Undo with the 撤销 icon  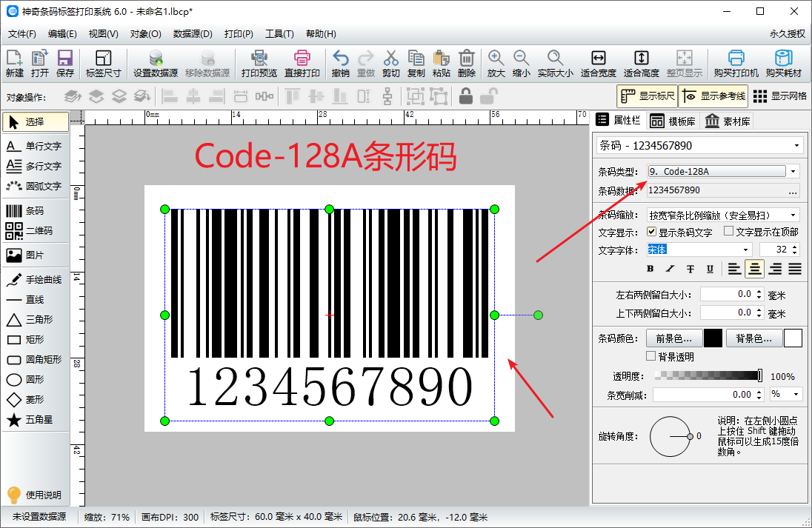(x=340, y=63)
